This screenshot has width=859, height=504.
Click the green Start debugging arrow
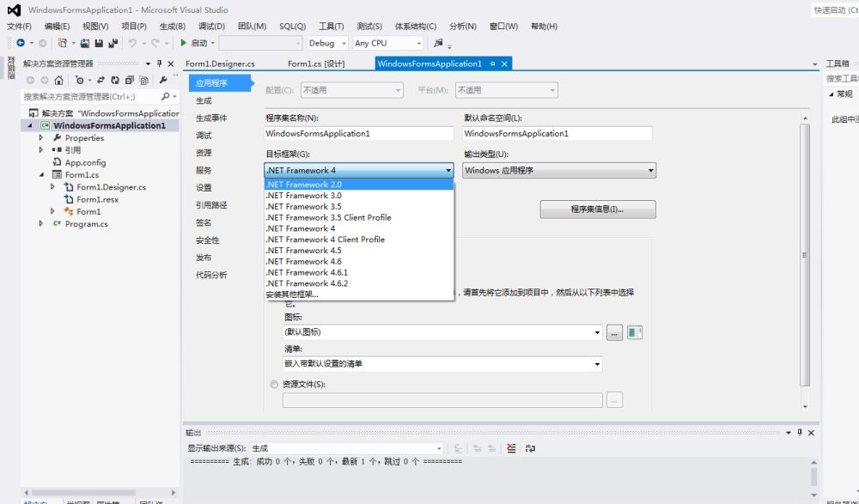[184, 43]
